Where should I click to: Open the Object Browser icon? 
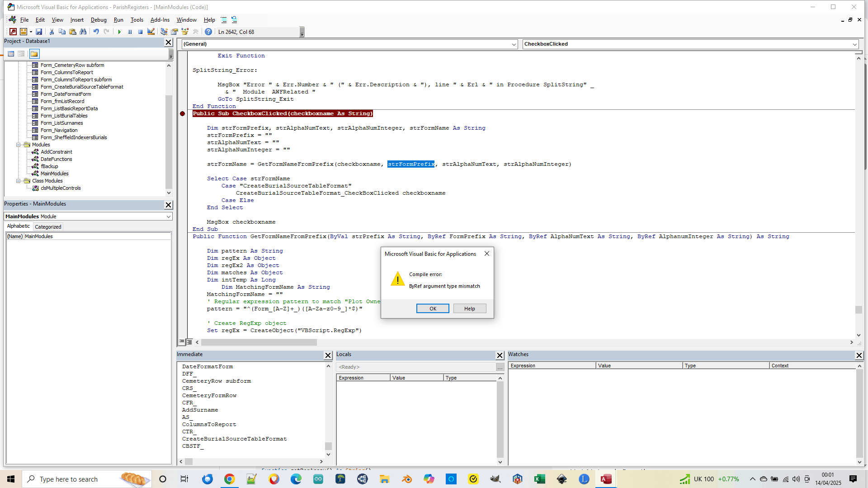click(185, 32)
